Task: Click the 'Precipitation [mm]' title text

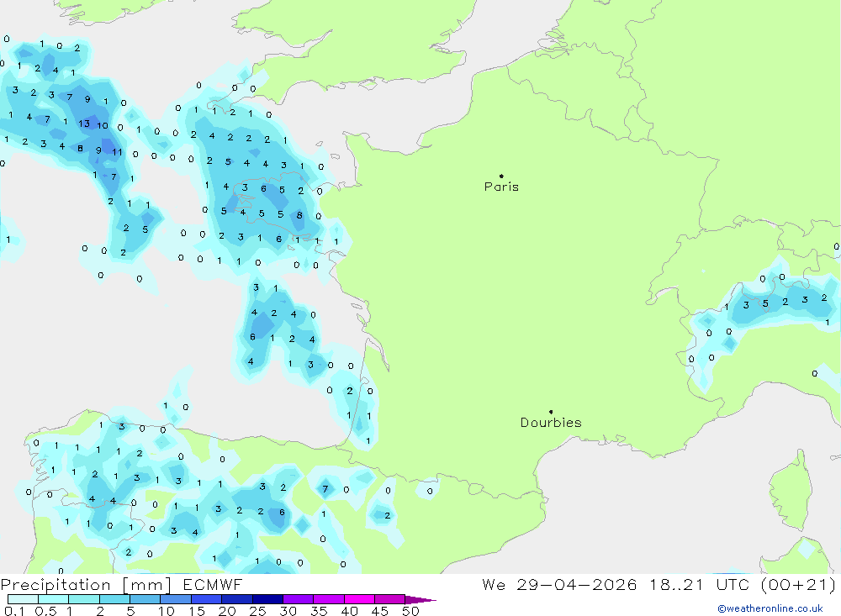Action: tap(86, 585)
